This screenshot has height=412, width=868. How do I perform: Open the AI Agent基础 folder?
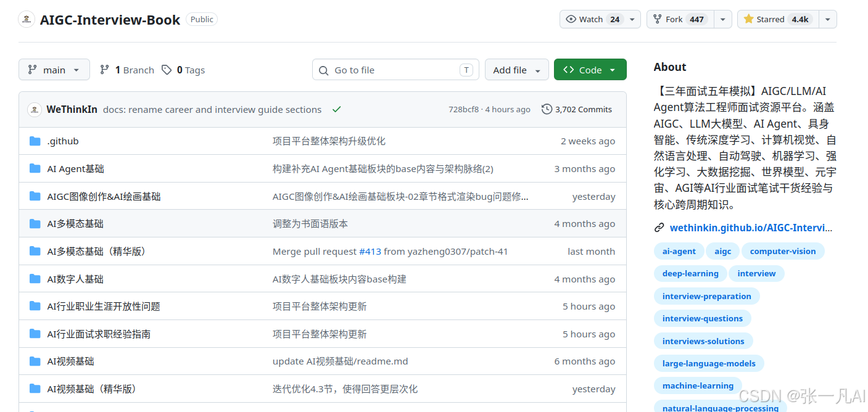coord(76,168)
